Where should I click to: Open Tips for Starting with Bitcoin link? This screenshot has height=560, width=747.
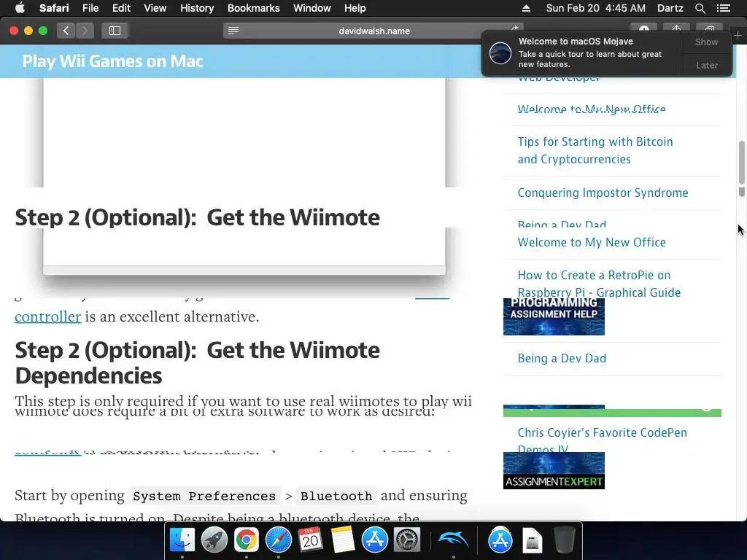point(595,150)
